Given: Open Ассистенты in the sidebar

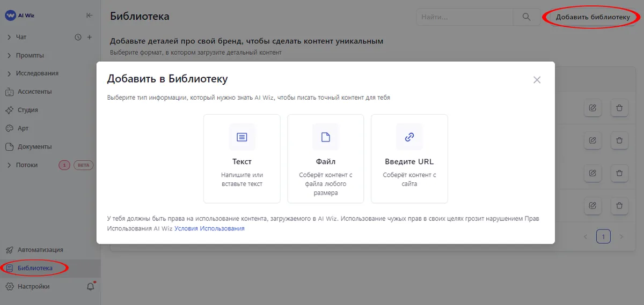Looking at the screenshot, I should pos(34,92).
